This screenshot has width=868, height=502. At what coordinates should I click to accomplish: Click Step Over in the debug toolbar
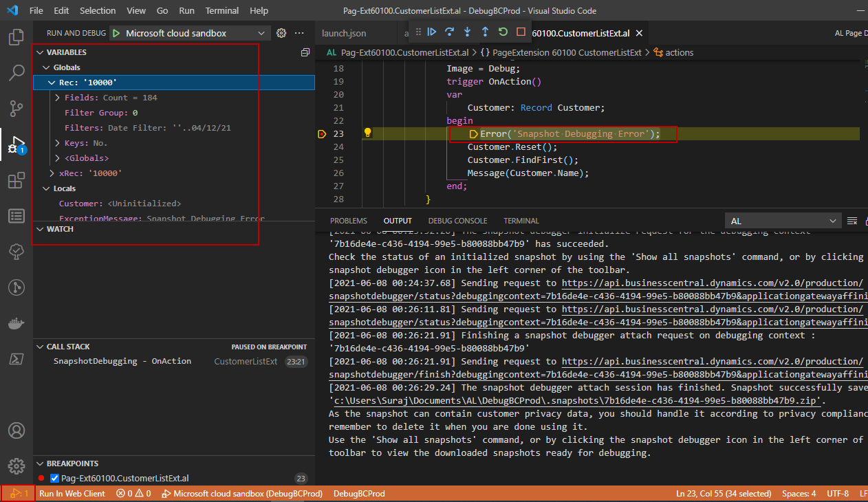pos(448,32)
